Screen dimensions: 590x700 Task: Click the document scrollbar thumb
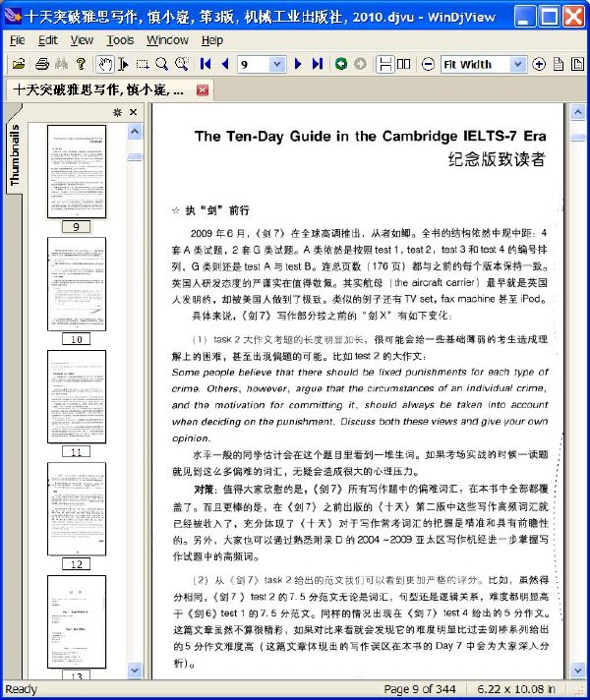(577, 137)
